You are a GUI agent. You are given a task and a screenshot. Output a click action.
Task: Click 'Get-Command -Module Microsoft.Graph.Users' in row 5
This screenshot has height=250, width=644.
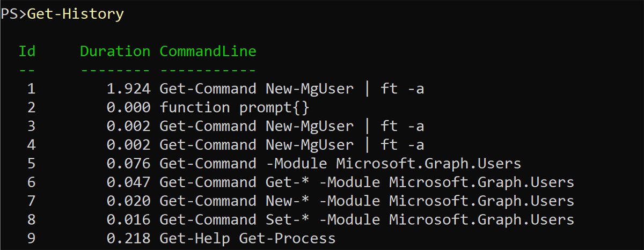click(340, 164)
